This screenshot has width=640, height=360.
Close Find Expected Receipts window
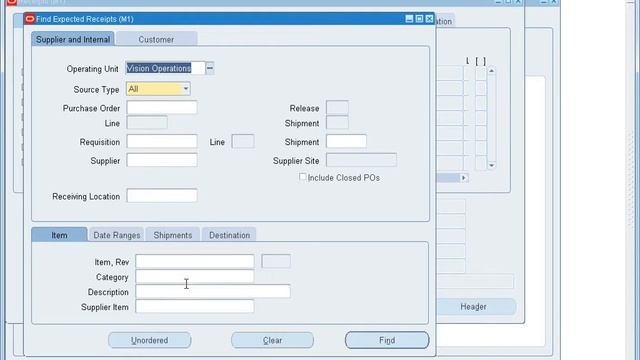[429, 19]
